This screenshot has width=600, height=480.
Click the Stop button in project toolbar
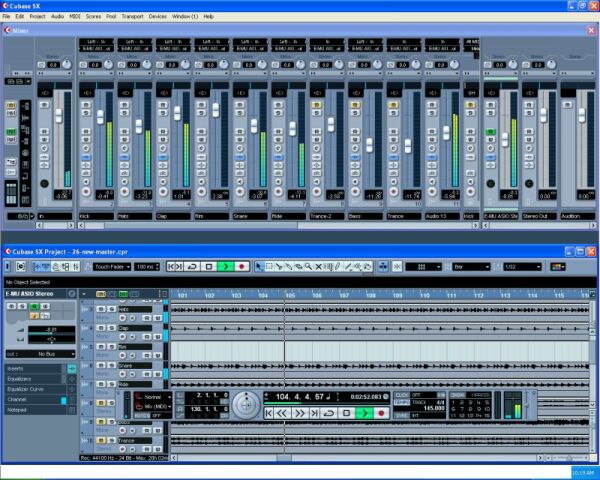[x=209, y=266]
